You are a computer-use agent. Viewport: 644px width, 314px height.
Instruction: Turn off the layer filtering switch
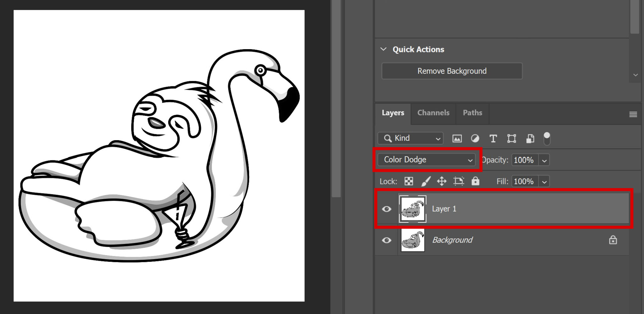pyautogui.click(x=547, y=138)
